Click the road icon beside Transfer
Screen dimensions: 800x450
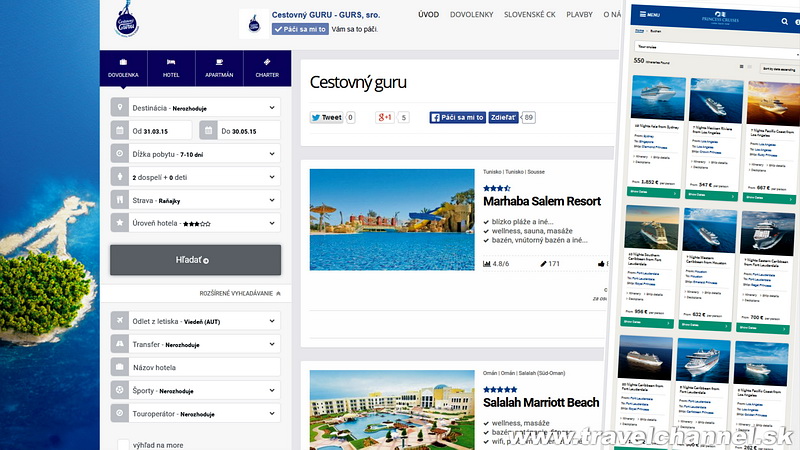click(x=120, y=344)
